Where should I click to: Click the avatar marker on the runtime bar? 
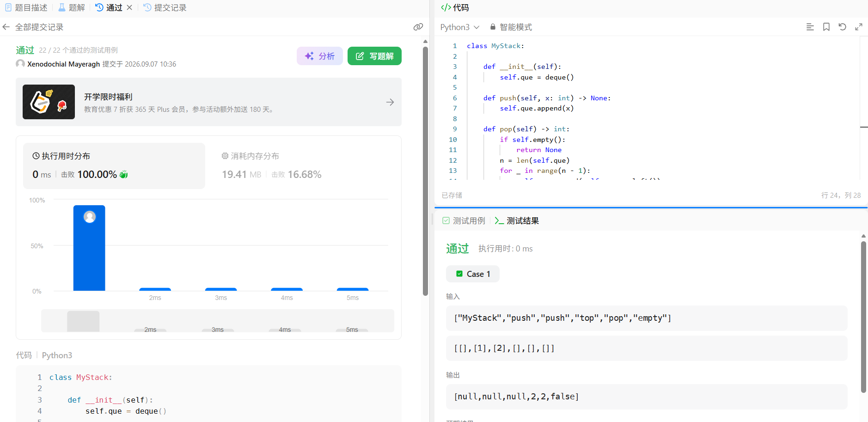click(x=90, y=217)
